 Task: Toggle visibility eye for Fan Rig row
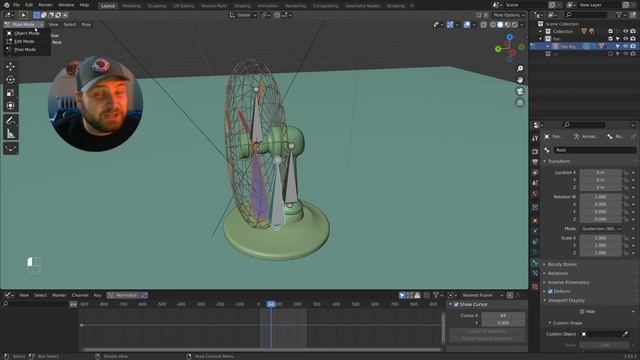coord(625,46)
